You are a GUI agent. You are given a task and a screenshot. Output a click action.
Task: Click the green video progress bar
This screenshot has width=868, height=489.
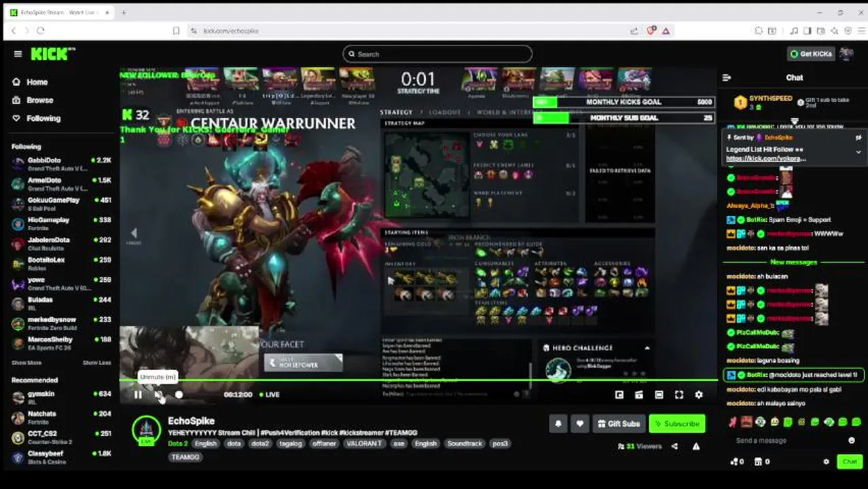[418, 380]
